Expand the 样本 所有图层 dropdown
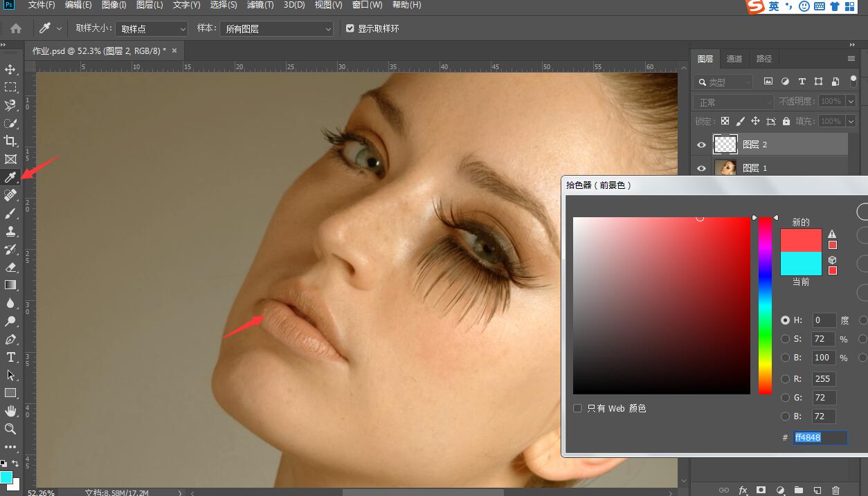 (x=277, y=28)
